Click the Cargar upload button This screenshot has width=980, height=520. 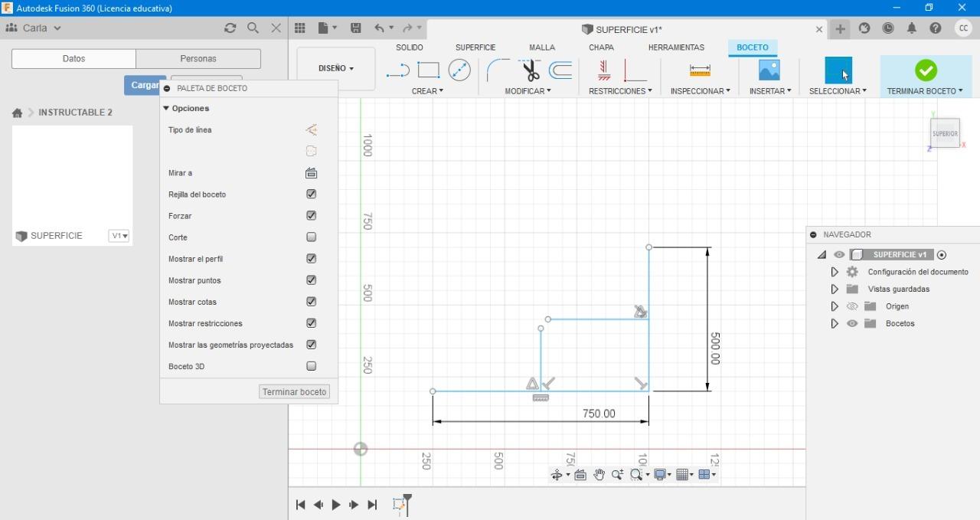coord(145,85)
